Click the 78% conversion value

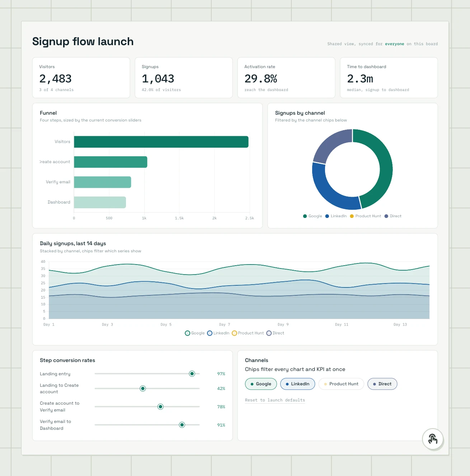click(221, 407)
